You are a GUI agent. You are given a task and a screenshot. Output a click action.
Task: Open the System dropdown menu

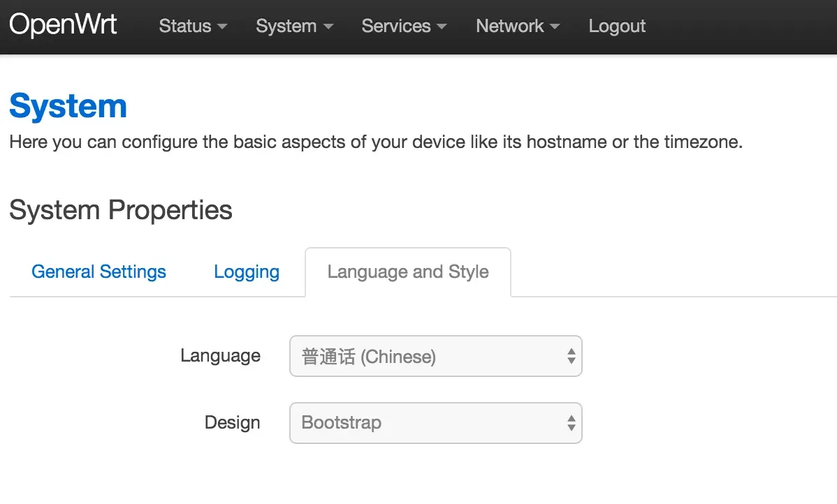(294, 26)
